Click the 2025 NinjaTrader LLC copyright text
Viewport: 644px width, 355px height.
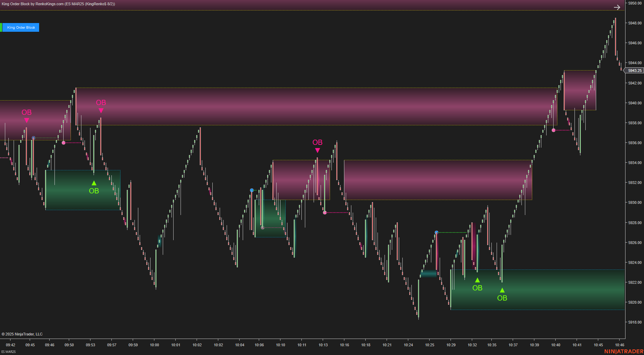point(22,334)
